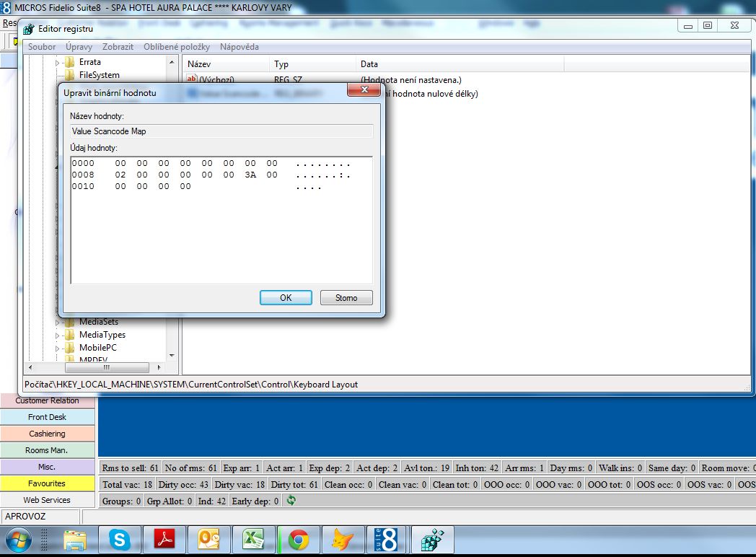756x557 pixels.
Task: Click the Errata folder icon
Action: click(x=69, y=62)
